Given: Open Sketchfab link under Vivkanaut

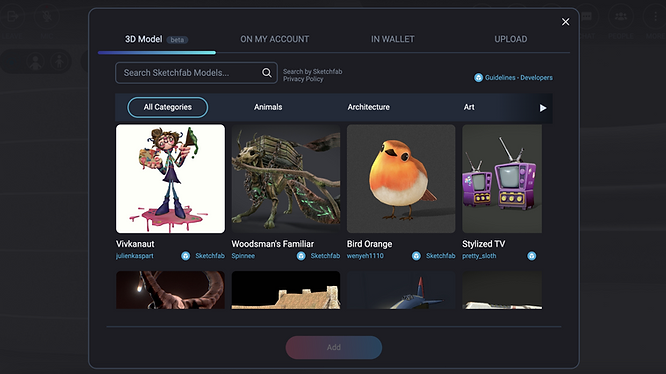Looking at the screenshot, I should pos(210,256).
